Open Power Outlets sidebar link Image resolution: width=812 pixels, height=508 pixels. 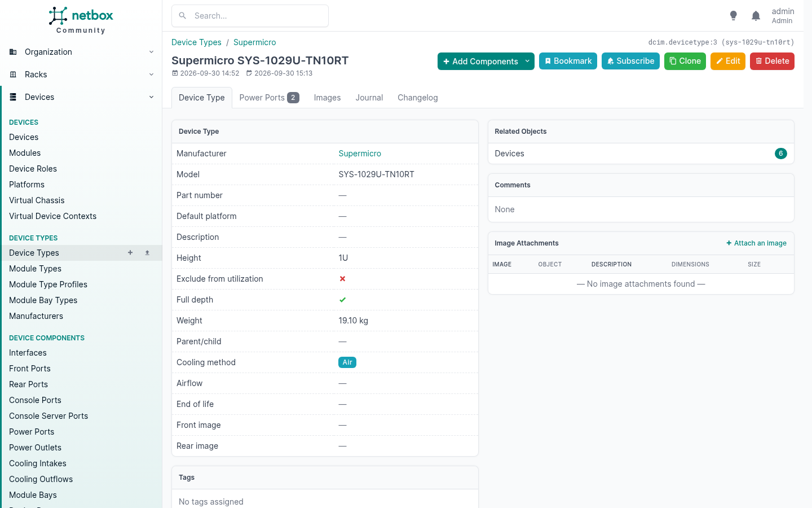[35, 448]
